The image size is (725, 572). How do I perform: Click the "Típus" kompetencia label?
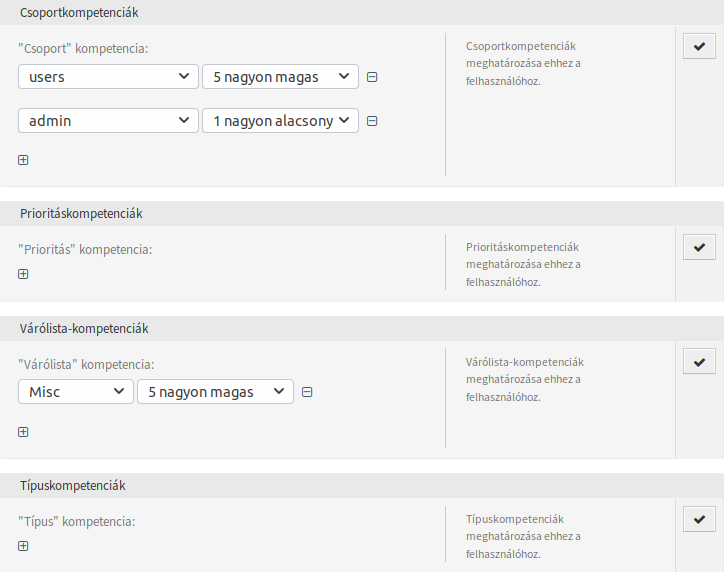77,522
